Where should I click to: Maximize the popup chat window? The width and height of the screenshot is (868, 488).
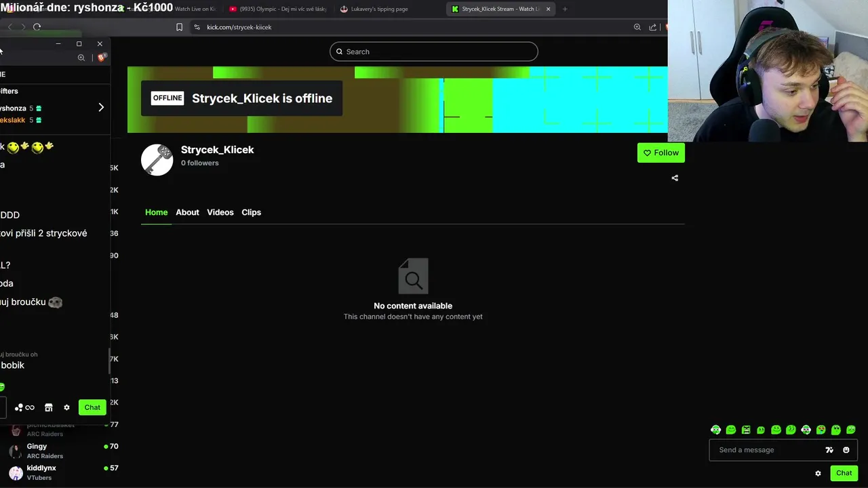[79, 44]
